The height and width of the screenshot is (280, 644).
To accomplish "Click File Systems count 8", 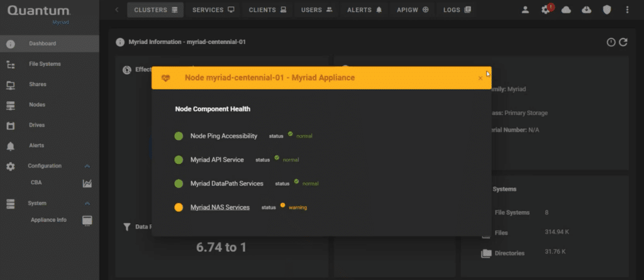I will pos(547,212).
